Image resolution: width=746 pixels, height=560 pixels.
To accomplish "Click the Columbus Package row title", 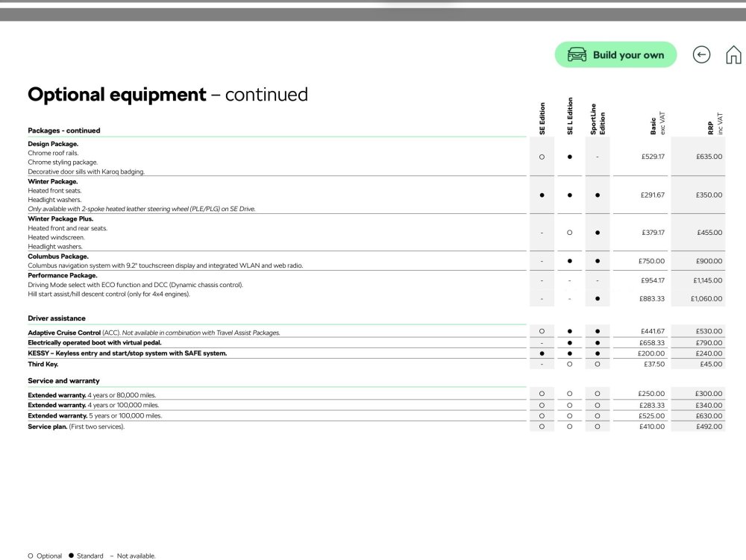I will 58,257.
